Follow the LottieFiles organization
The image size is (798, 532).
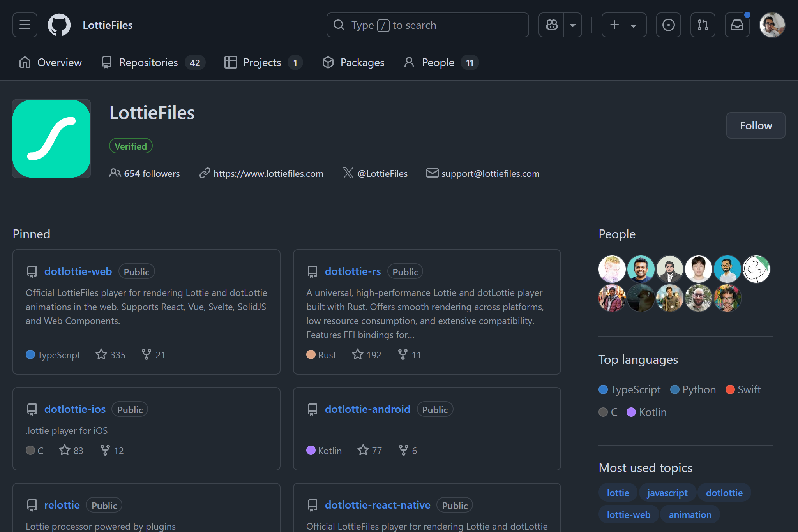coord(756,125)
